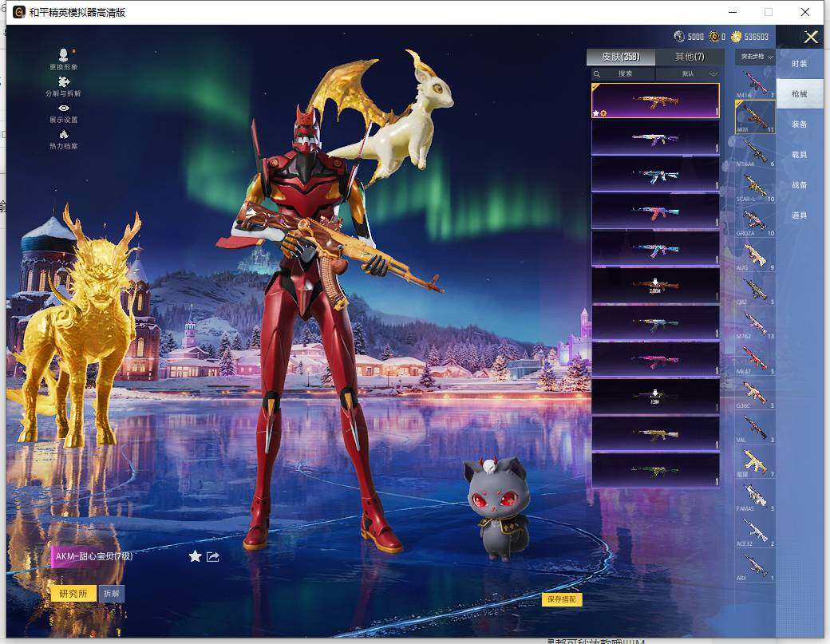Open the 时装 category tab
The image size is (830, 644).
(x=800, y=64)
